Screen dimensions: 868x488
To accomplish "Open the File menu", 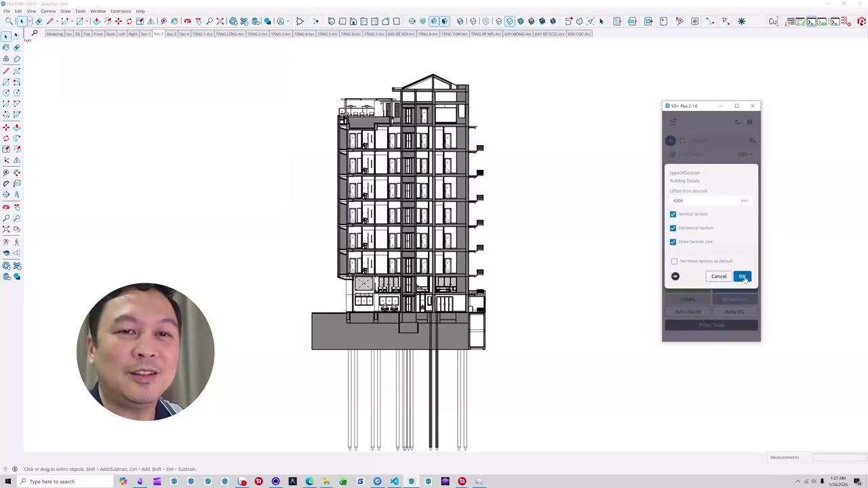I will [x=7, y=11].
